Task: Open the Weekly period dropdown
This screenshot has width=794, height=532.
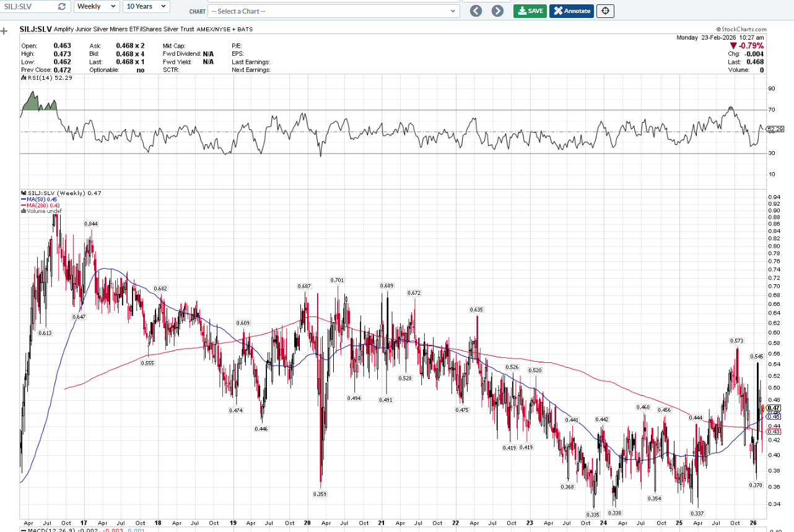Action: (97, 6)
